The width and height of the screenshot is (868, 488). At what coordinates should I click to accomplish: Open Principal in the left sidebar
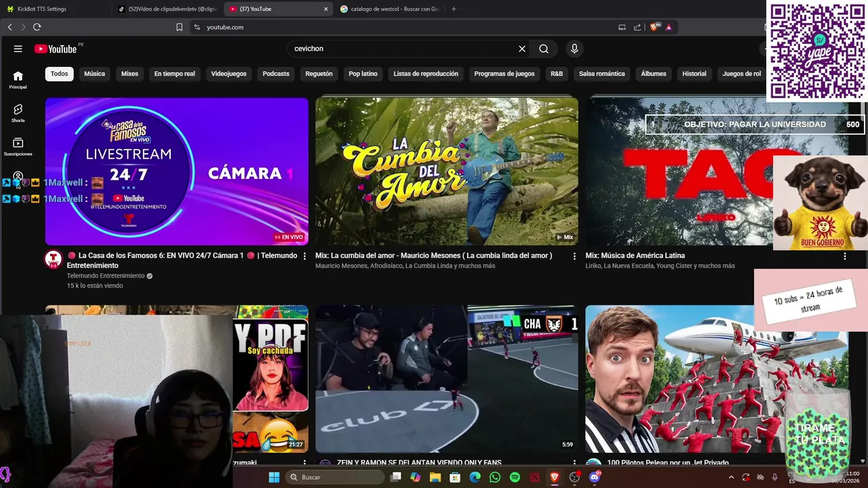(x=18, y=80)
